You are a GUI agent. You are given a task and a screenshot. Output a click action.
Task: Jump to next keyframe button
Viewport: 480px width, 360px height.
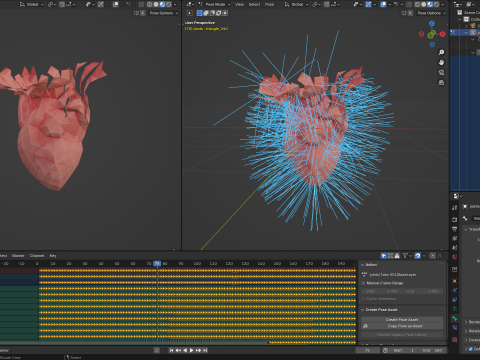point(199,350)
